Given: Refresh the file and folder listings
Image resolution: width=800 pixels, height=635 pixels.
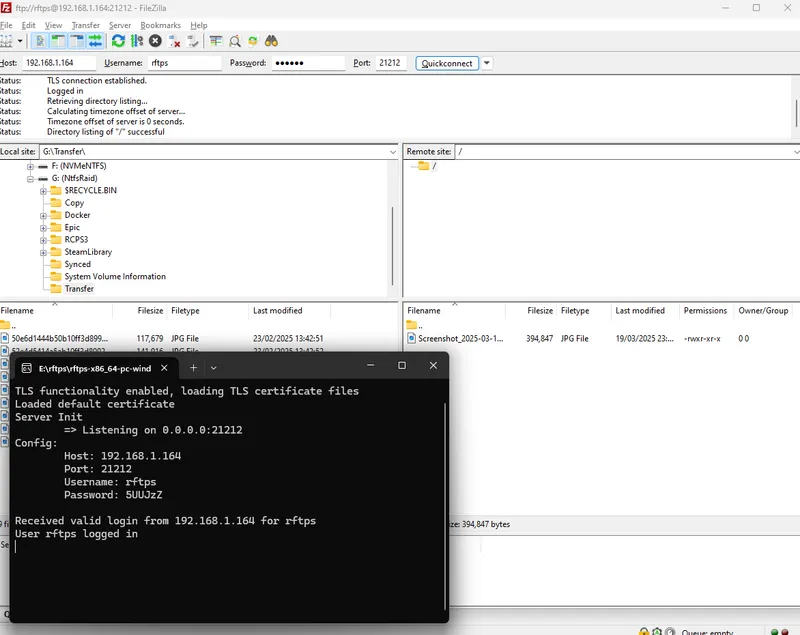Looking at the screenshot, I should click(x=118, y=41).
